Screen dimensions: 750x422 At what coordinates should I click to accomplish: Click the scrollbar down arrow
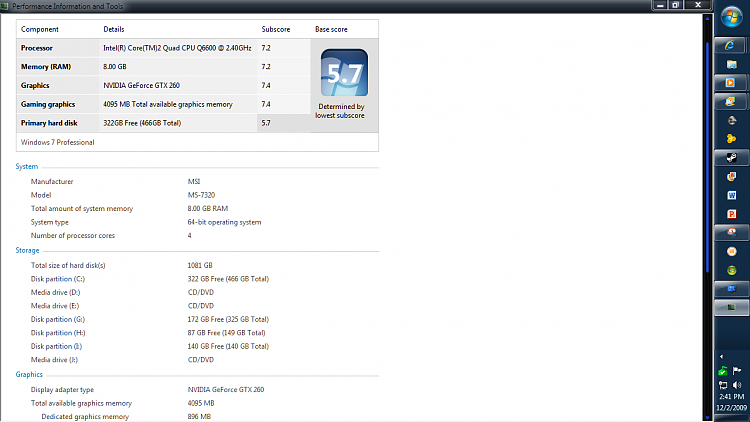pyautogui.click(x=707, y=418)
